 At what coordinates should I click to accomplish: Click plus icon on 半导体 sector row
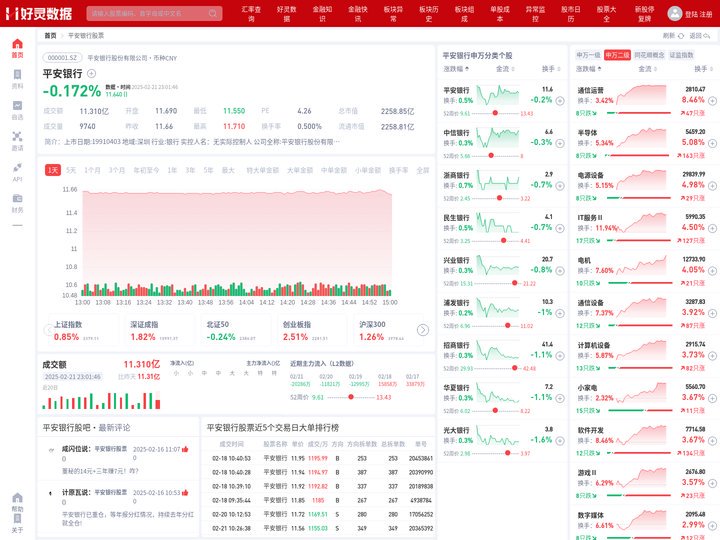(712, 143)
